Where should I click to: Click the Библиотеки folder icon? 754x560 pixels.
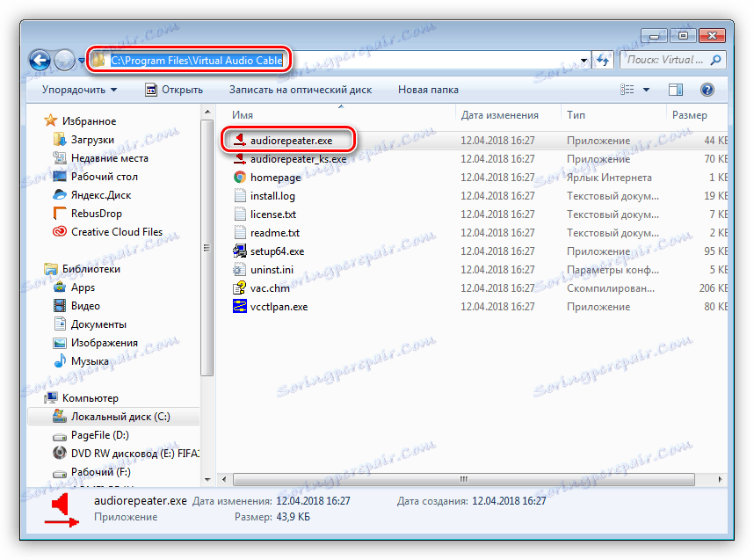tap(50, 268)
